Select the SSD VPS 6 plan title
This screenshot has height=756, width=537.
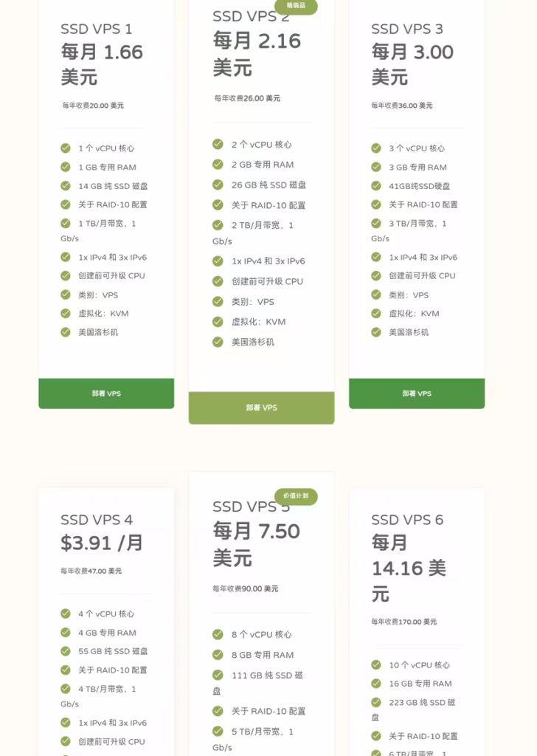click(407, 520)
